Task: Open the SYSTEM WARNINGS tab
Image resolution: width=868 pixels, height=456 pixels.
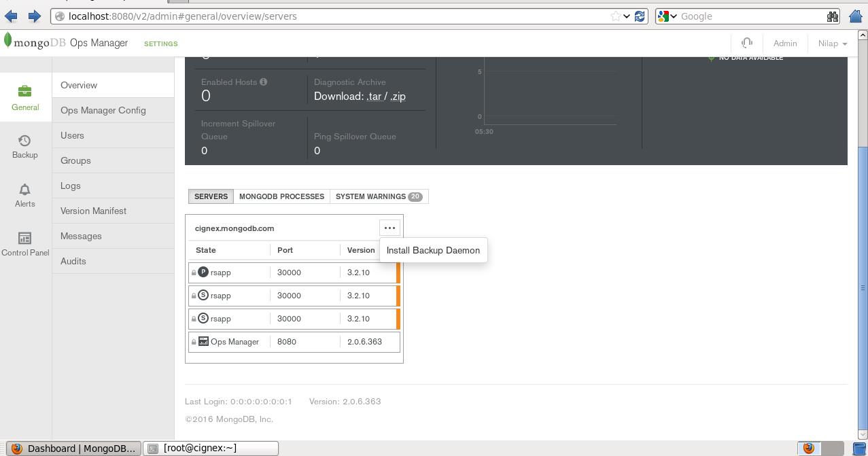Action: (x=371, y=196)
